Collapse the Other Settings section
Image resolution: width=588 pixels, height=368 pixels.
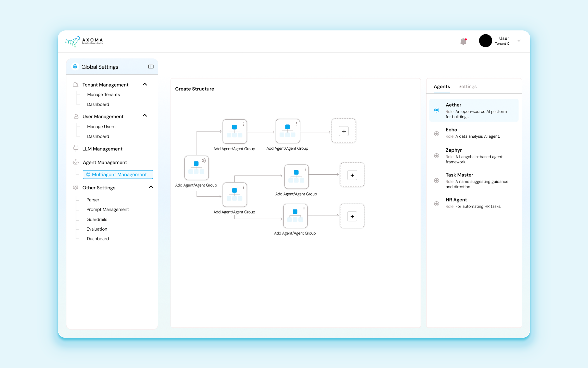point(151,187)
